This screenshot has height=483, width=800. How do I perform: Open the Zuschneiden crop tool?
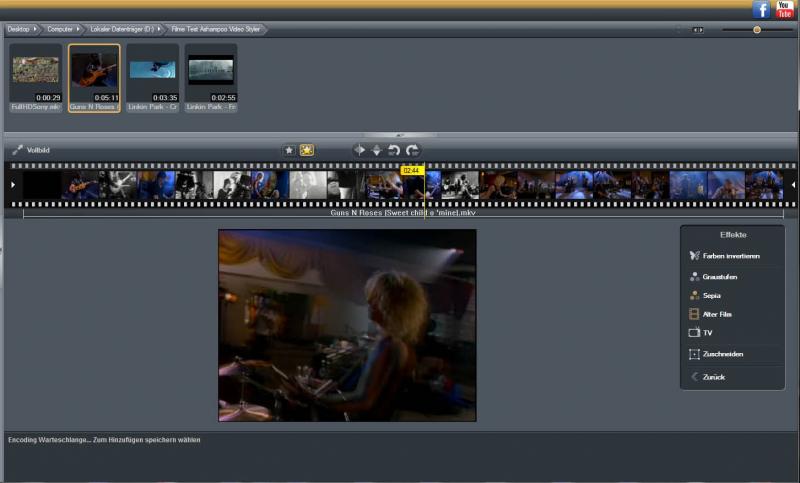click(716, 354)
